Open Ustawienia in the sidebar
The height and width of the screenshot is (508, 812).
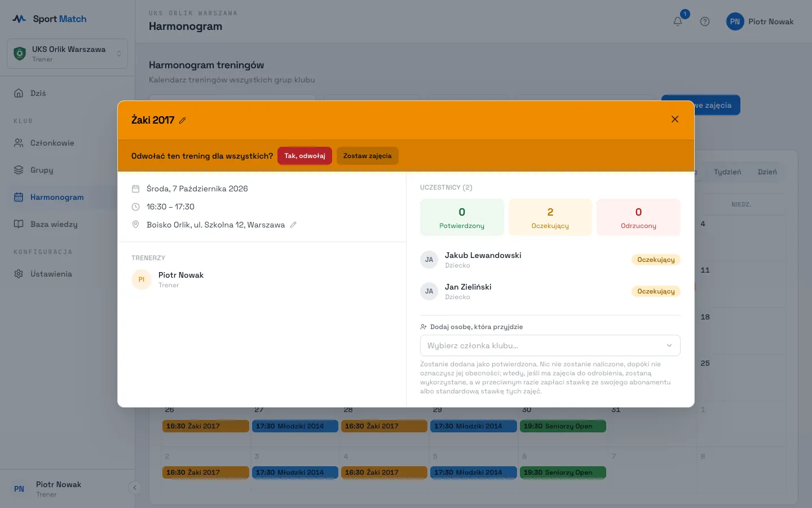68,274
